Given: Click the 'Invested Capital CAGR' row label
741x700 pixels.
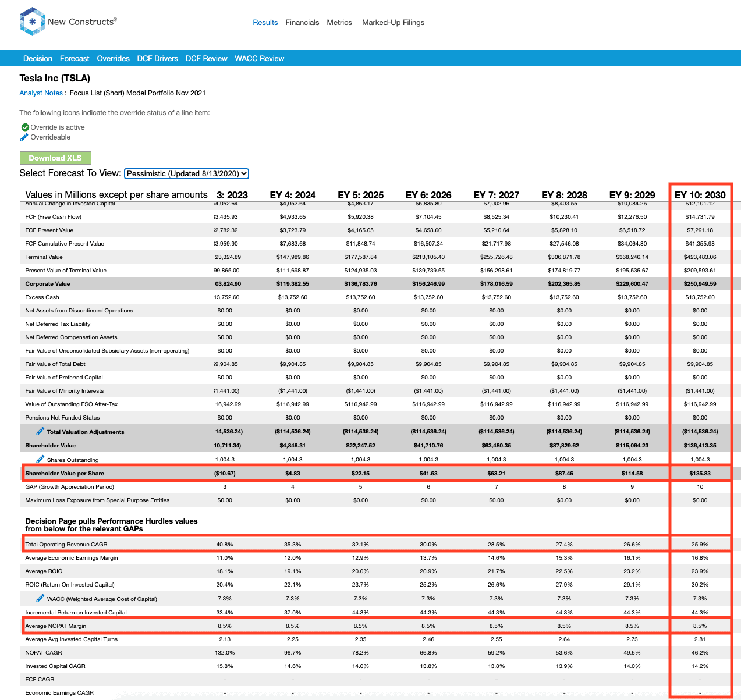Looking at the screenshot, I should pyautogui.click(x=55, y=666).
